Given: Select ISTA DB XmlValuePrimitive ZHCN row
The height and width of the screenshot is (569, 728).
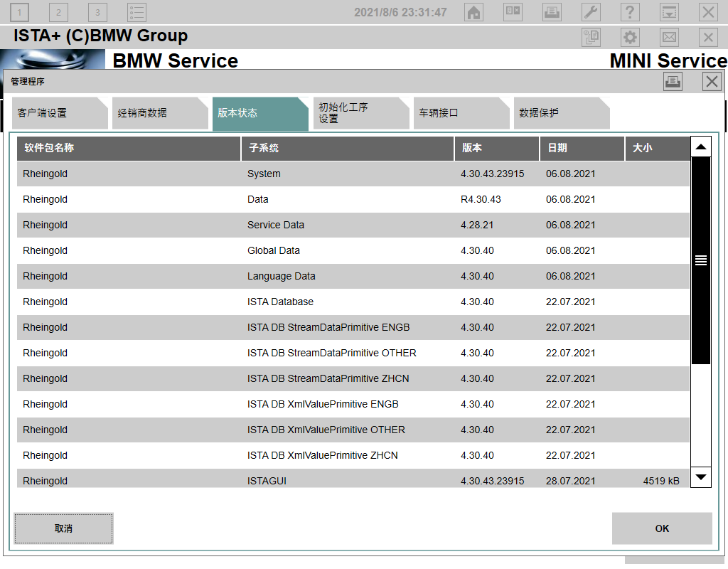Looking at the screenshot, I should tap(353, 454).
